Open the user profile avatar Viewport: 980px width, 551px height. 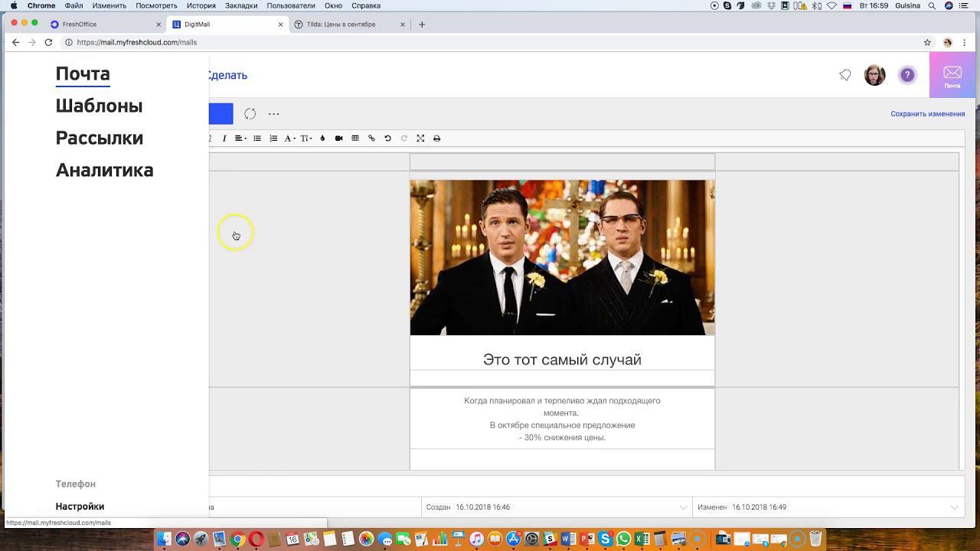[x=875, y=75]
